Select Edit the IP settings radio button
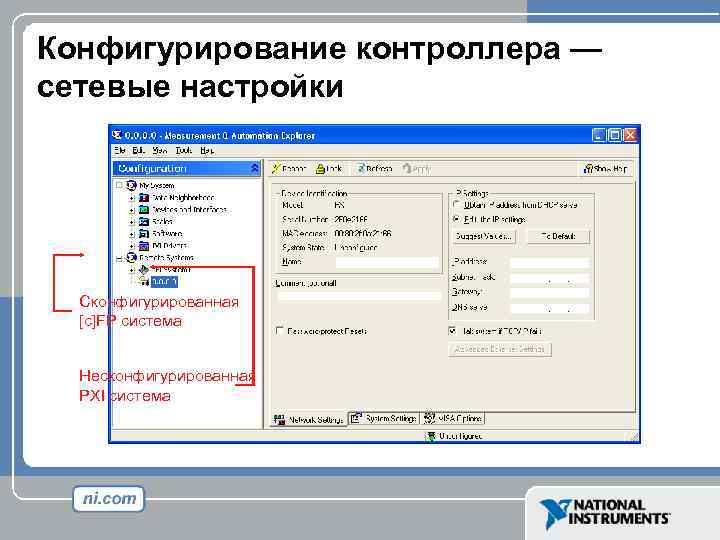 456,219
